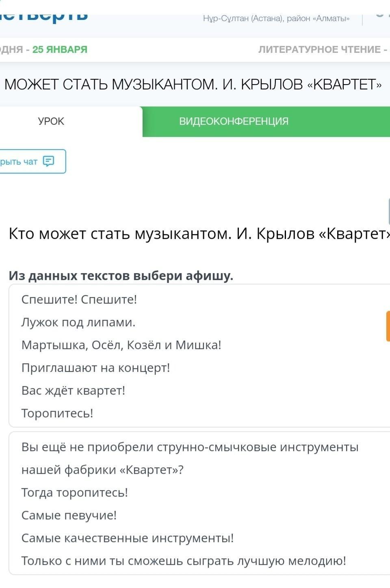Screen dimensions: 390x588
Task: Select the answer beginning «Спешите! Спешите!»
Action: (x=199, y=356)
